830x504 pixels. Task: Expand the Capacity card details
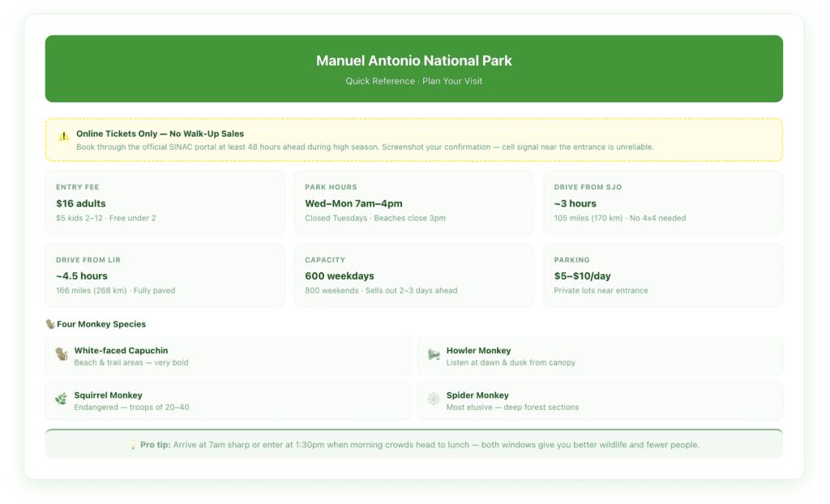tap(414, 275)
